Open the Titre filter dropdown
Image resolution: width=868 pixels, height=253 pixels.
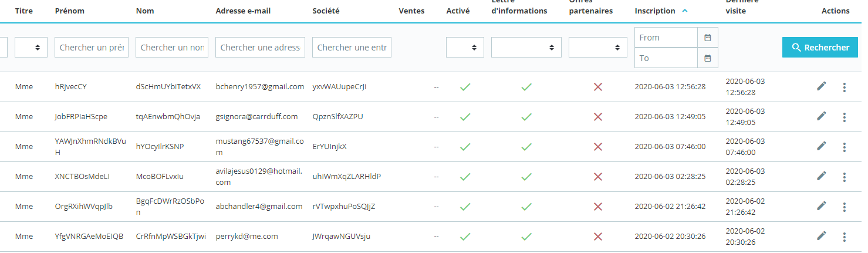click(31, 48)
